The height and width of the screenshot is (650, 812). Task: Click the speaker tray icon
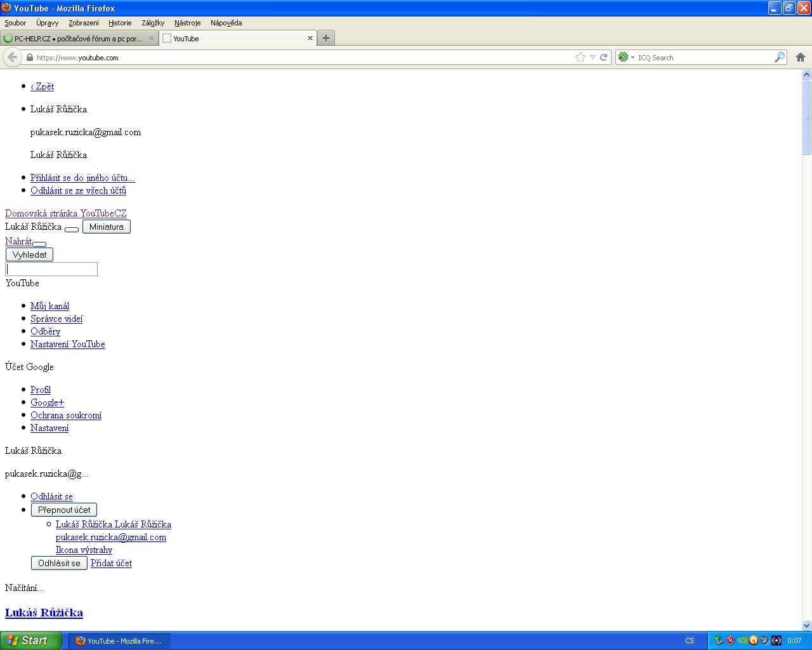(x=764, y=640)
